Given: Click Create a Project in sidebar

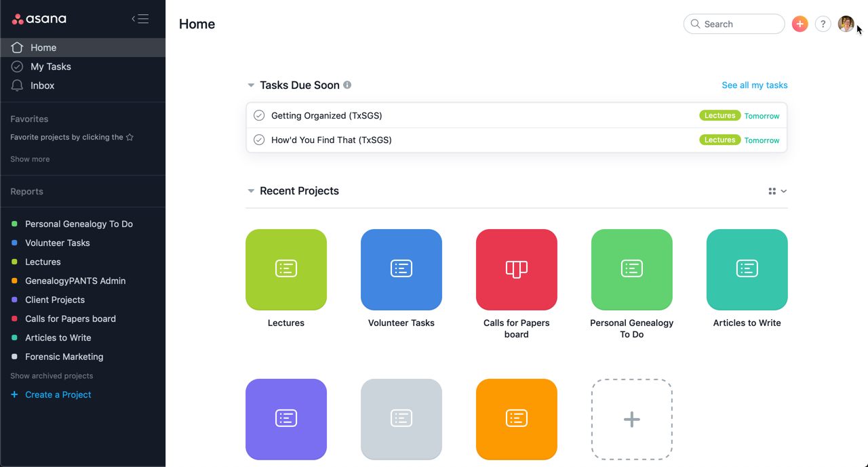Looking at the screenshot, I should click(x=58, y=394).
